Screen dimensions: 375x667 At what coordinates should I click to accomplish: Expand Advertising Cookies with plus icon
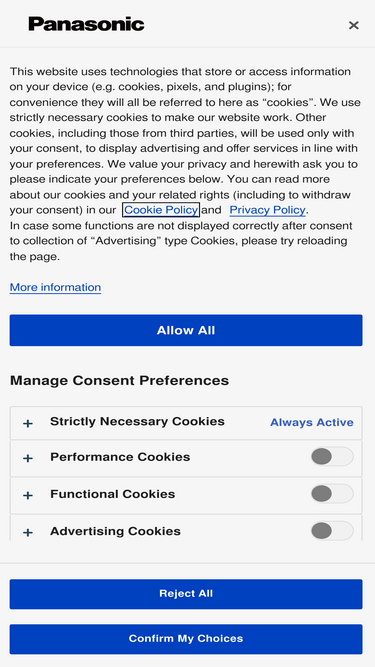[x=28, y=532]
